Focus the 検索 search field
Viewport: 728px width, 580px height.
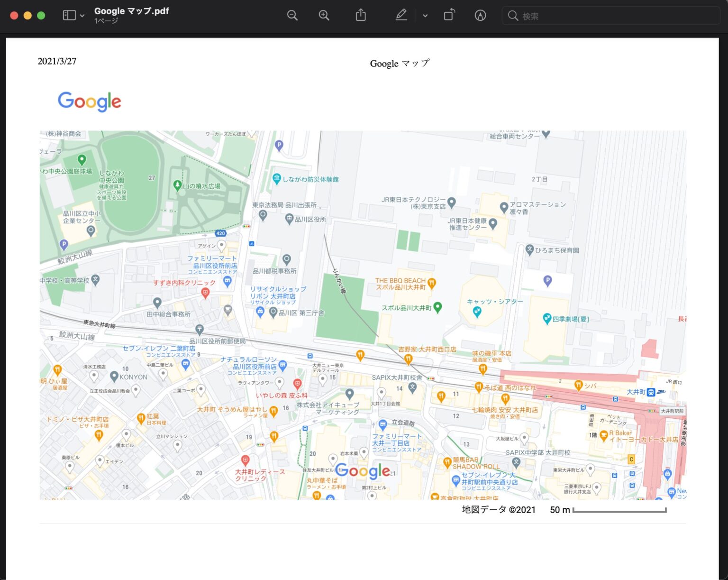pyautogui.click(x=611, y=16)
